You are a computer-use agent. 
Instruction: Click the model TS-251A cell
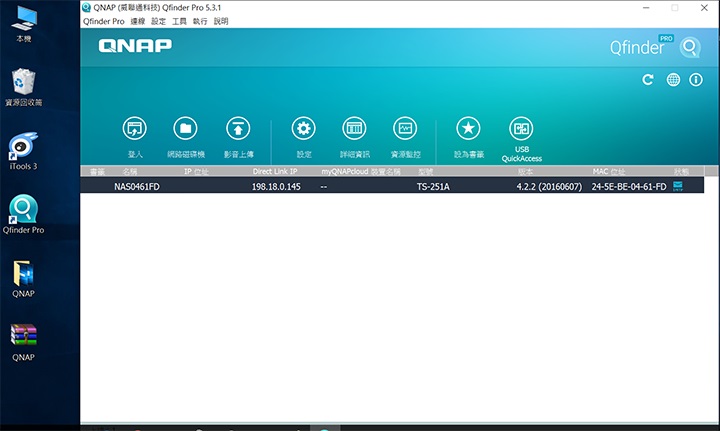point(433,186)
